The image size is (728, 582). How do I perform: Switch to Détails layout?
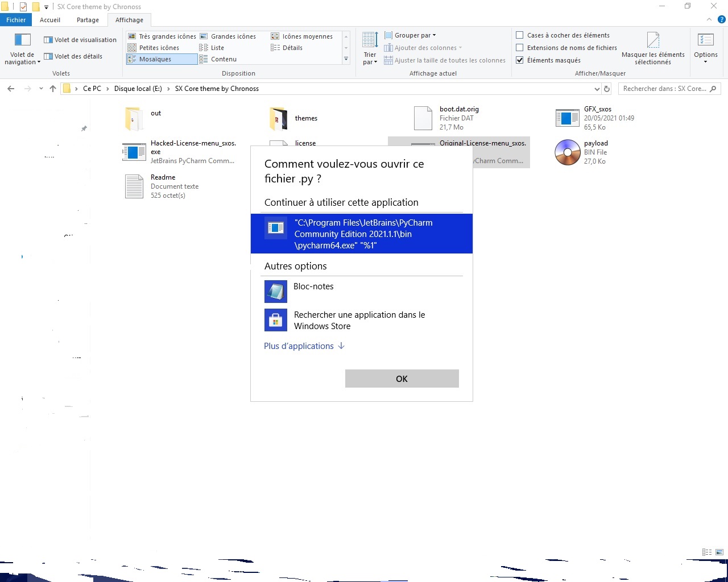pyautogui.click(x=287, y=48)
